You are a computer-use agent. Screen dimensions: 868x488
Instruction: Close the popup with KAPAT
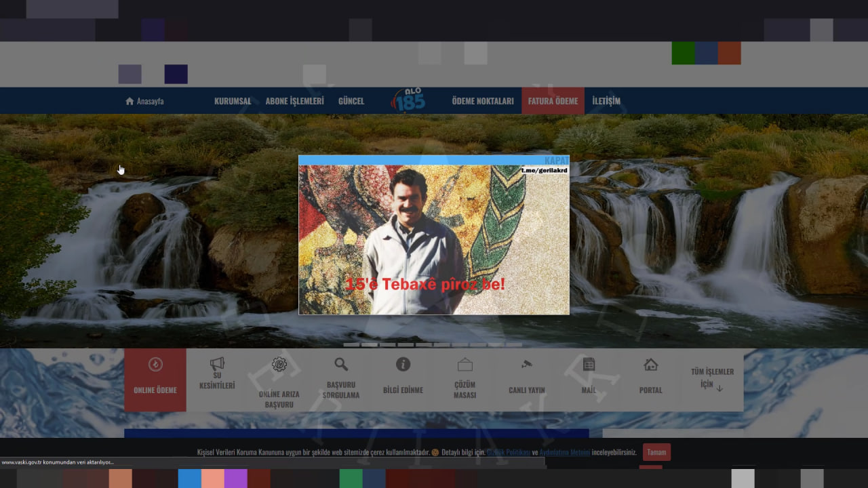click(x=556, y=160)
